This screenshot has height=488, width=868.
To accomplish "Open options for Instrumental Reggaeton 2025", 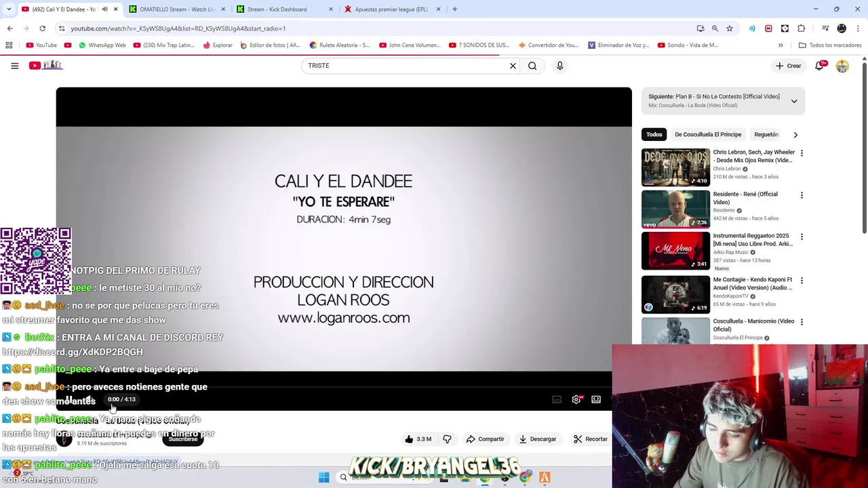I will (x=802, y=237).
